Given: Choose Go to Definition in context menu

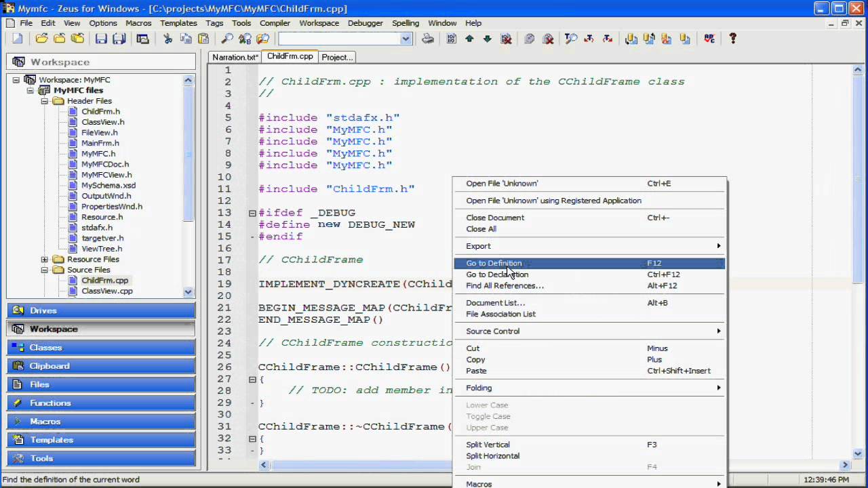Looking at the screenshot, I should click(x=590, y=263).
